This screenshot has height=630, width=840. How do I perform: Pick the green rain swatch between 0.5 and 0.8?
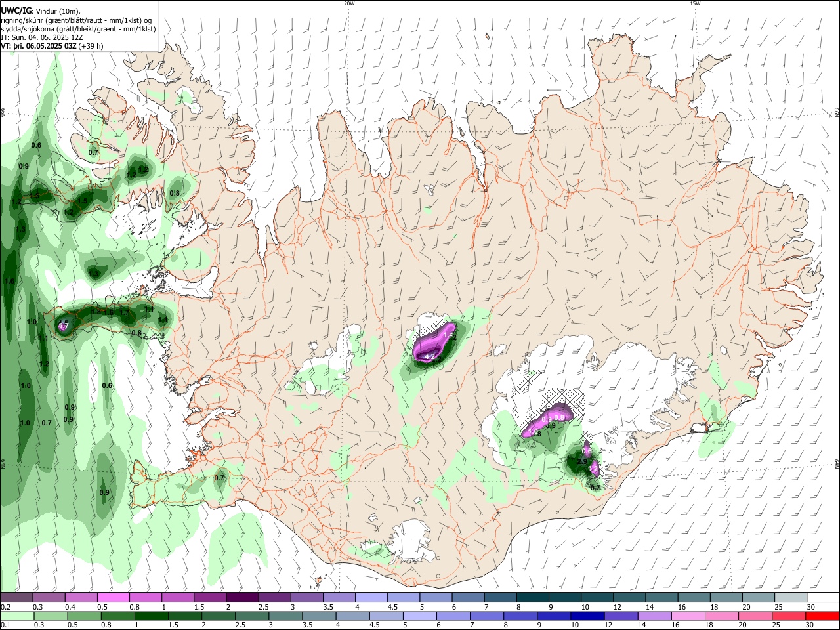tap(85, 616)
